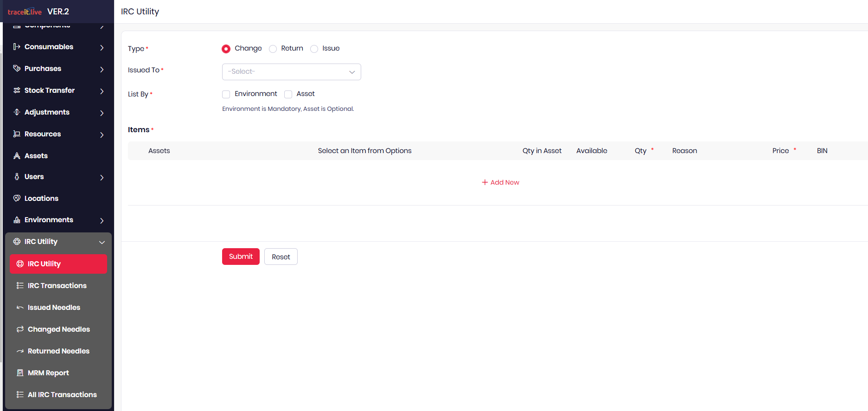
Task: Open IRC Transactions page
Action: [x=57, y=286]
